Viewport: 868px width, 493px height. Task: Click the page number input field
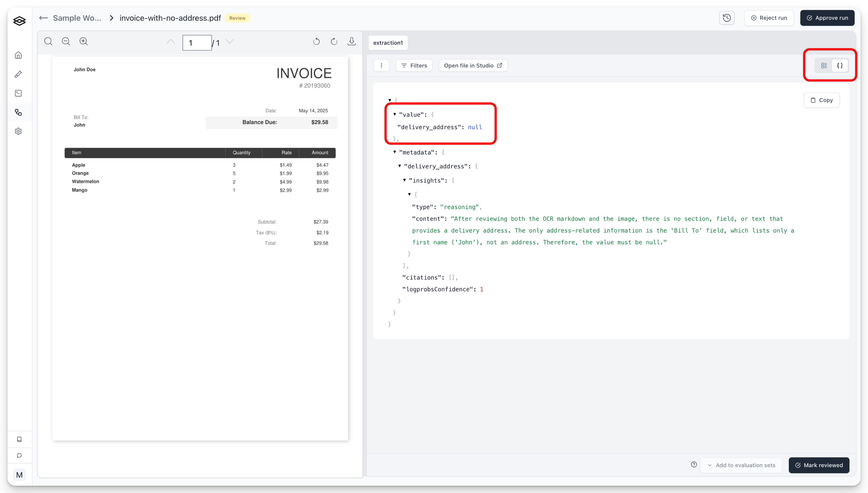point(197,43)
